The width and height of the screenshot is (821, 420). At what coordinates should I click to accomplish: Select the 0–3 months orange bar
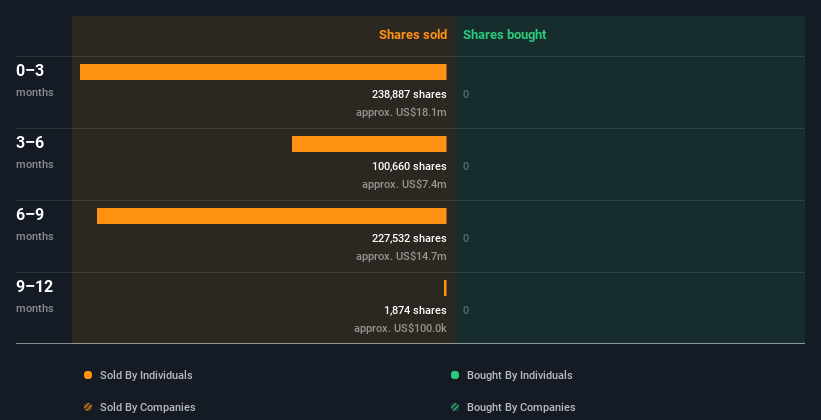coord(263,72)
